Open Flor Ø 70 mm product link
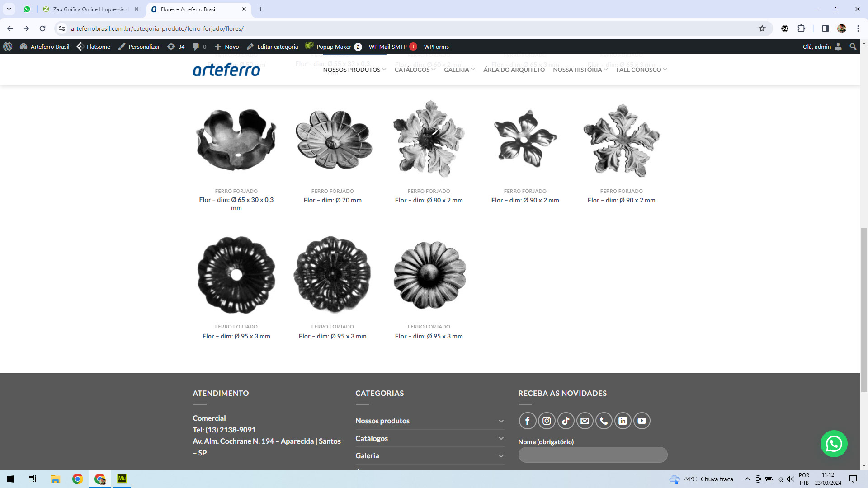The height and width of the screenshot is (488, 868). [x=332, y=200]
